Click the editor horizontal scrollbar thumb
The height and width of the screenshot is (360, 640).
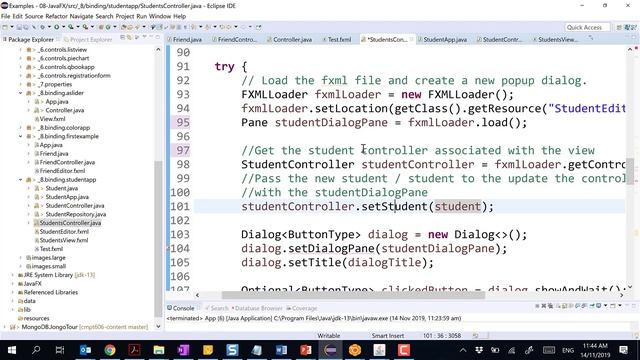tap(353, 295)
